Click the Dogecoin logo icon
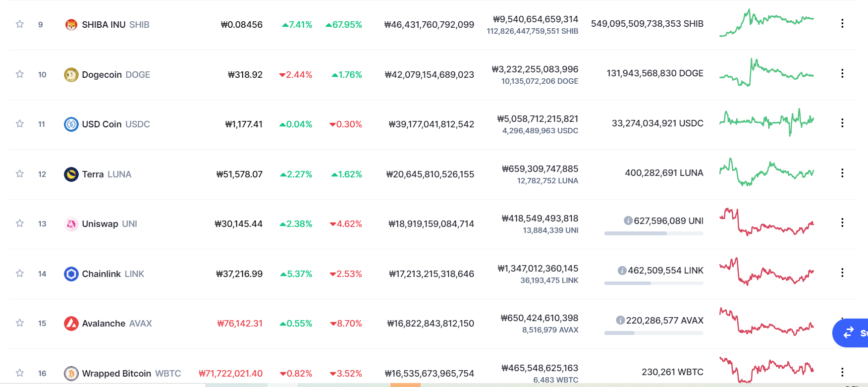Screen dimensions: 868x387 (71, 75)
